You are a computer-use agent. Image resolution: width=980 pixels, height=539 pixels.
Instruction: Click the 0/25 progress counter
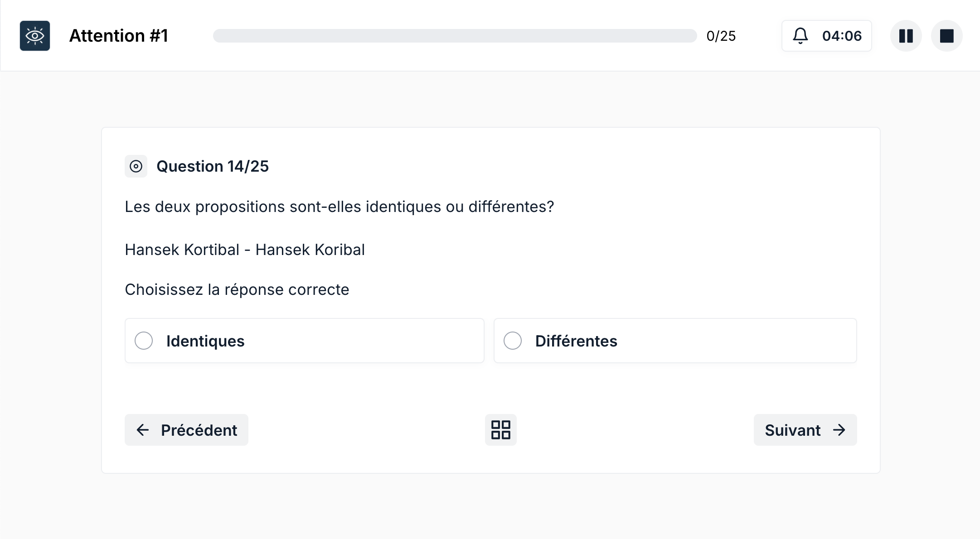[x=721, y=35]
